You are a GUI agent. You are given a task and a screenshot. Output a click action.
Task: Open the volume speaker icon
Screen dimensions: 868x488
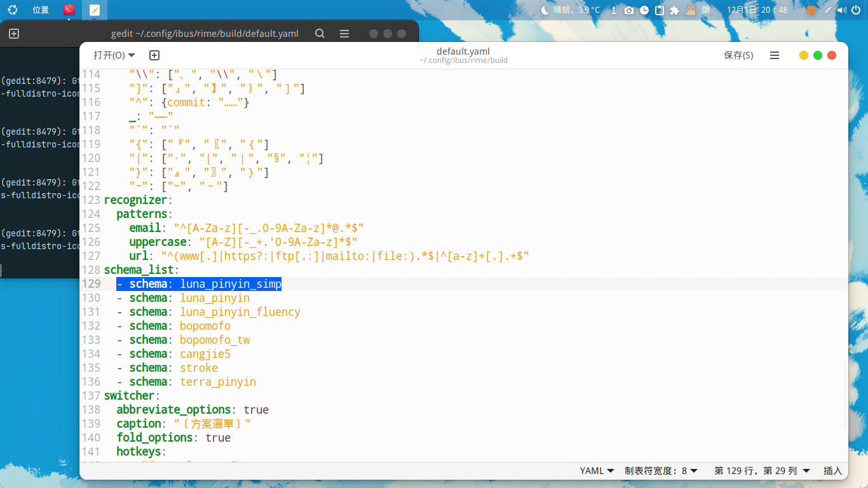tap(841, 10)
